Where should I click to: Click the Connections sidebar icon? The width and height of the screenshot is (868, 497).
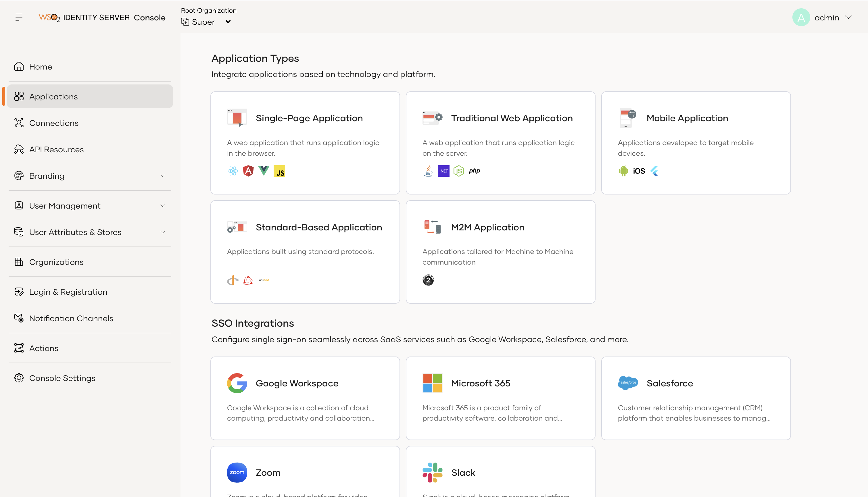pos(19,123)
